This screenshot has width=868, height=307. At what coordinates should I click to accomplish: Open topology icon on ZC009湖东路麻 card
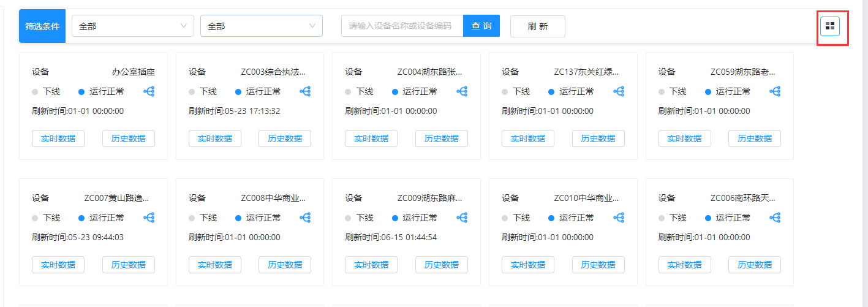click(462, 218)
